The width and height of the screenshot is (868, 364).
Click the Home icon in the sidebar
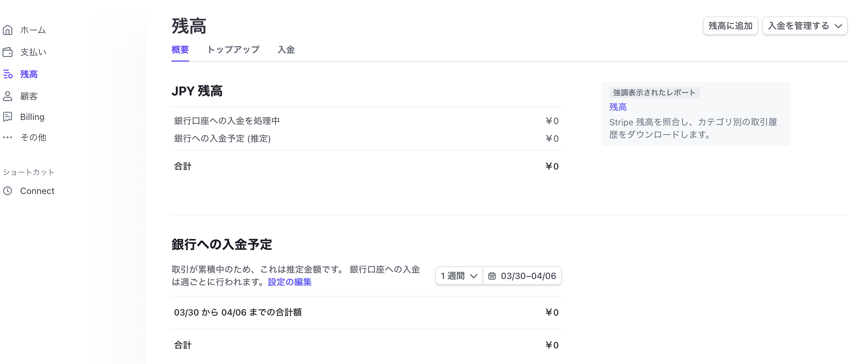point(8,30)
